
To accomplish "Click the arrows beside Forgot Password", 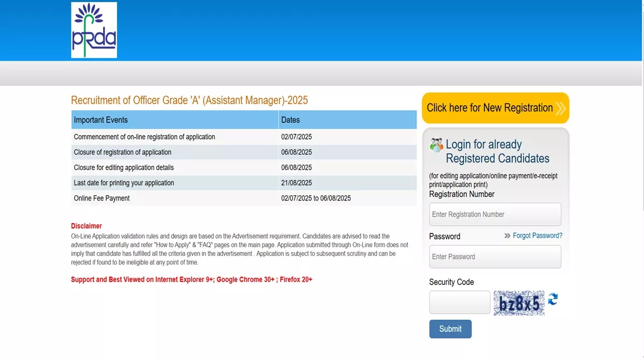I will pyautogui.click(x=507, y=236).
